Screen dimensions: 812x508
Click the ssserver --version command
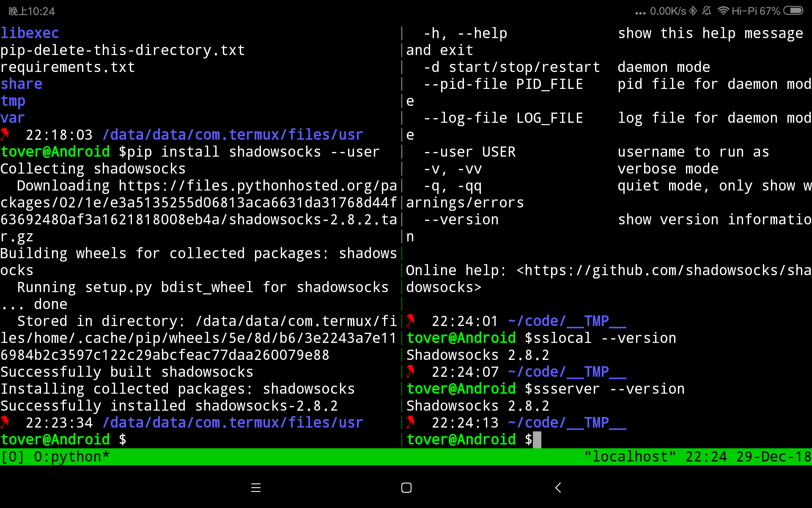pos(609,389)
